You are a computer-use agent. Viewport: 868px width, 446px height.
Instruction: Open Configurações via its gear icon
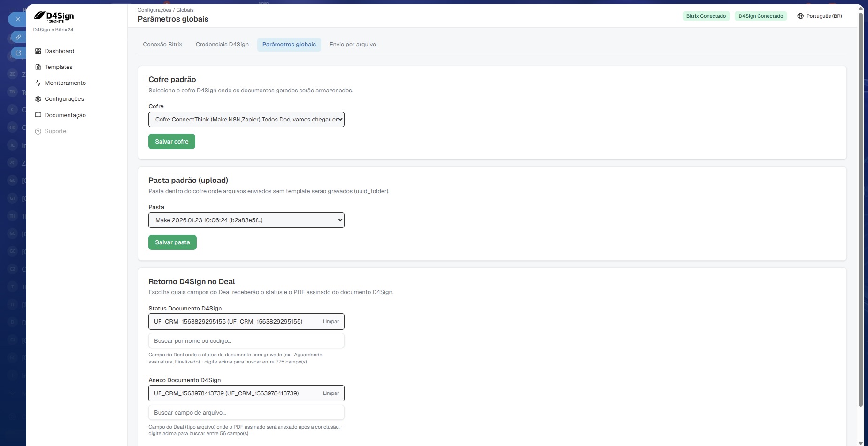(38, 99)
